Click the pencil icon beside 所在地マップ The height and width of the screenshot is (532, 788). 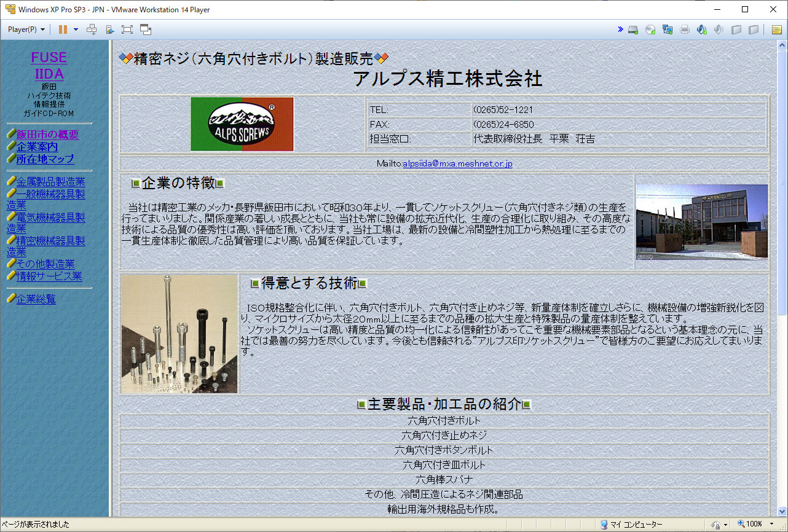pos(11,159)
